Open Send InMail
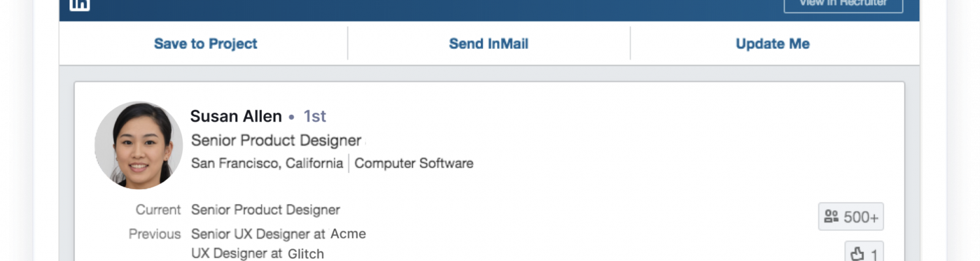The width and height of the screenshot is (980, 261). click(489, 44)
